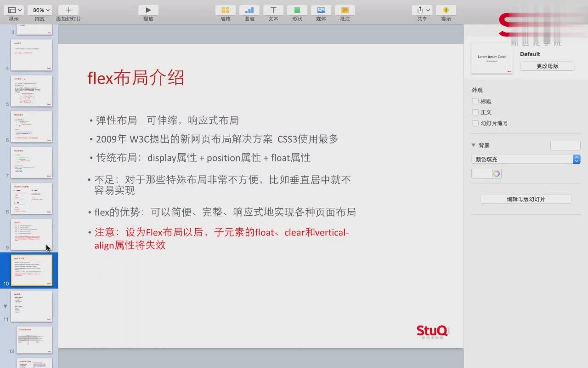Open the 显示 view options button

(x=13, y=10)
